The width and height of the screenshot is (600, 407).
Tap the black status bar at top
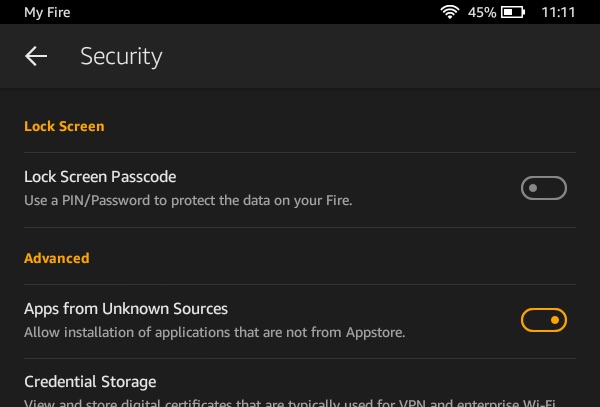click(300, 12)
